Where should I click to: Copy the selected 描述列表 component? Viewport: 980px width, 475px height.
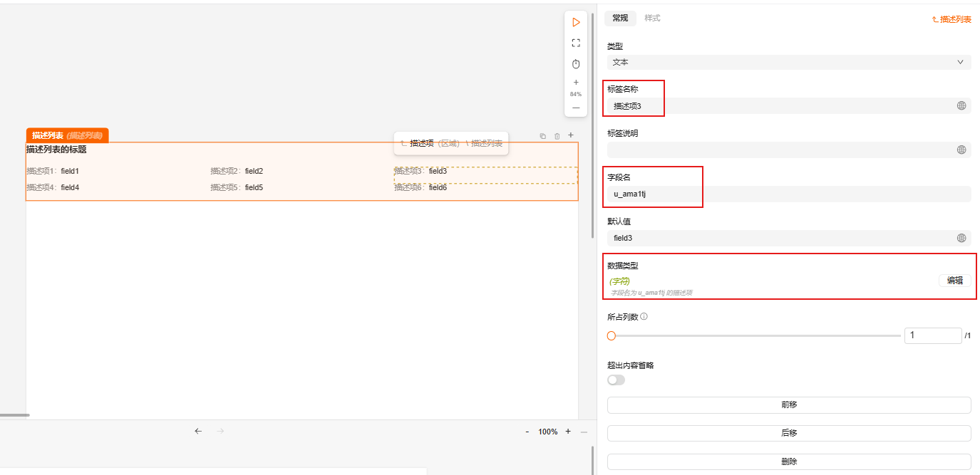[x=542, y=135]
